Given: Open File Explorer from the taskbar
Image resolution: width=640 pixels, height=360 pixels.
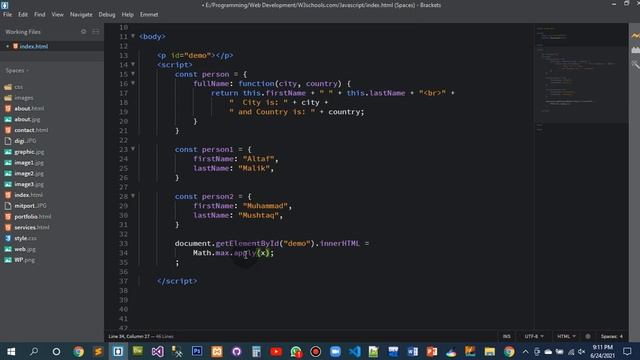Looking at the screenshot, I should point(489,351).
